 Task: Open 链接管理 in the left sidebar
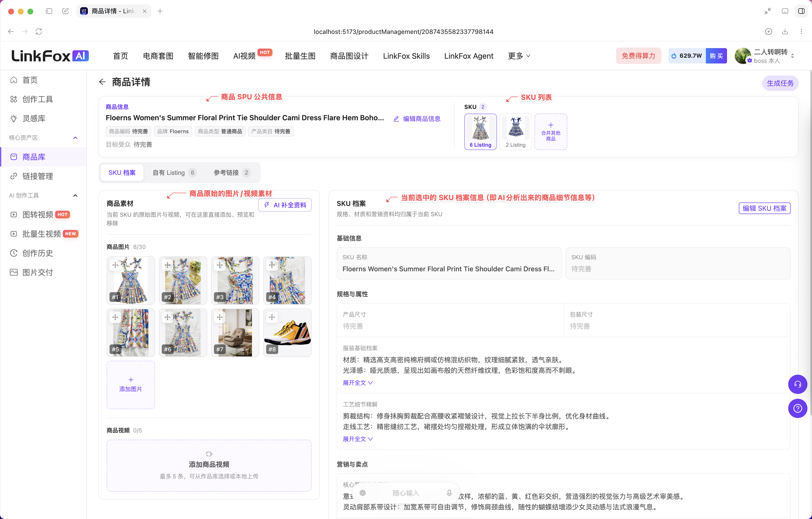(43, 176)
